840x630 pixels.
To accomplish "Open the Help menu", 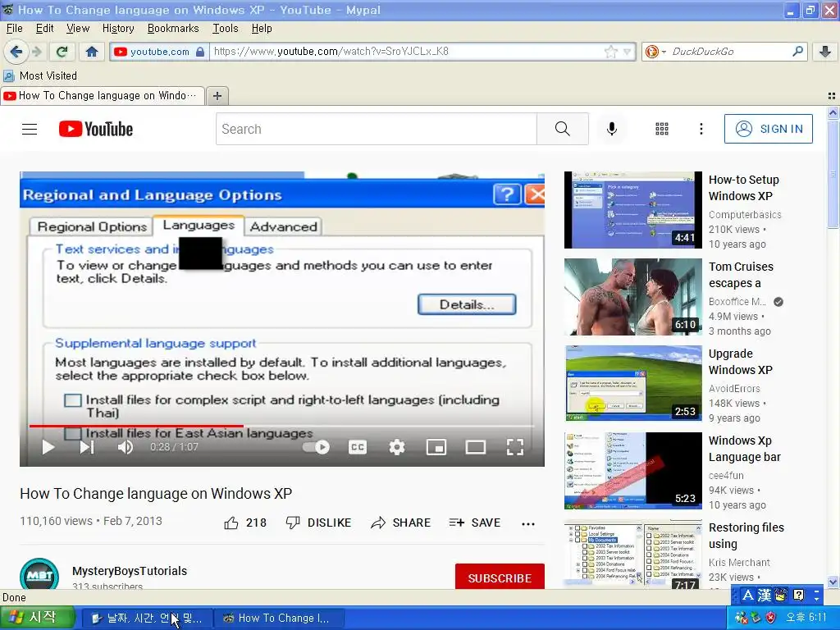I will 262,29.
